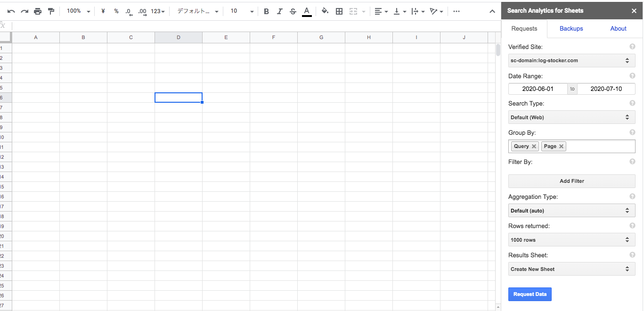
Task: Select column G header
Action: click(x=321, y=38)
